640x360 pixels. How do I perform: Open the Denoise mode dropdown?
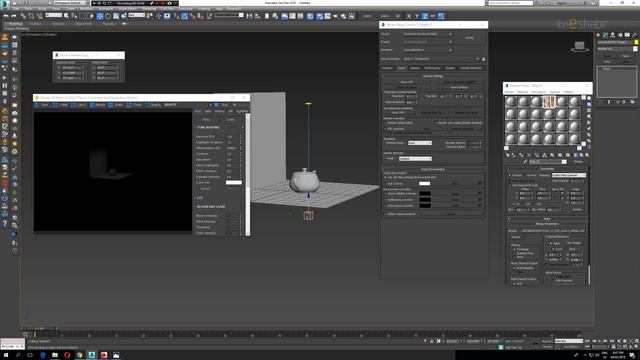click(x=420, y=143)
